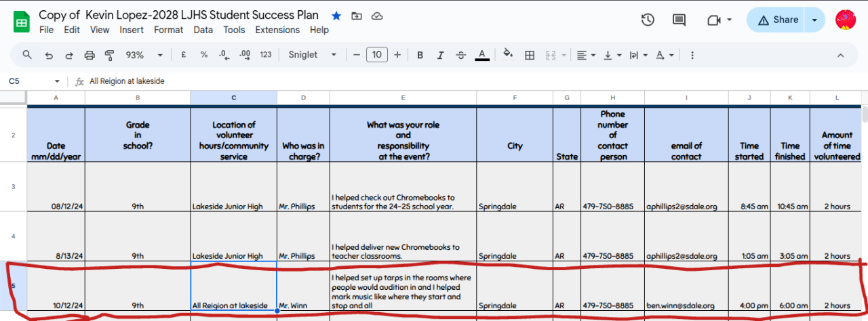
Task: Toggle italic formatting
Action: coord(441,55)
